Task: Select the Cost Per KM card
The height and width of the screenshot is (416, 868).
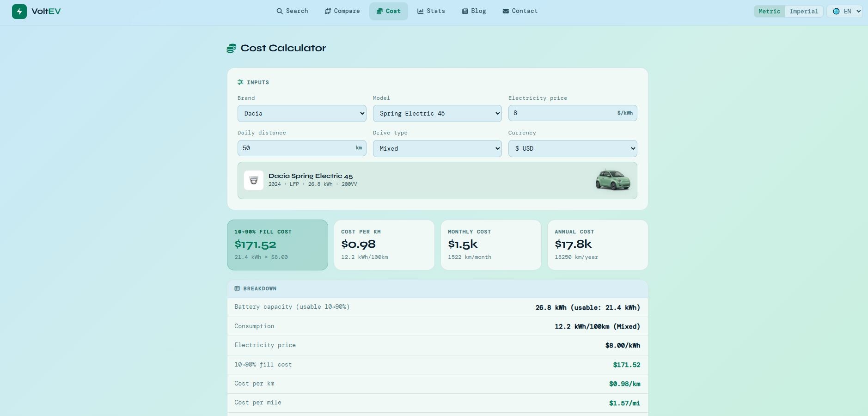Action: pos(384,245)
